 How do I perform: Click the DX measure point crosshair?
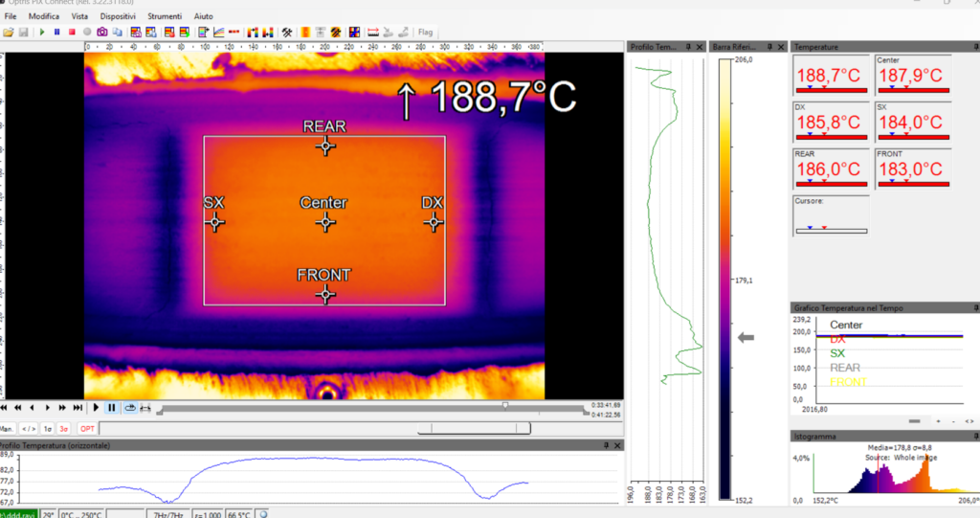434,222
